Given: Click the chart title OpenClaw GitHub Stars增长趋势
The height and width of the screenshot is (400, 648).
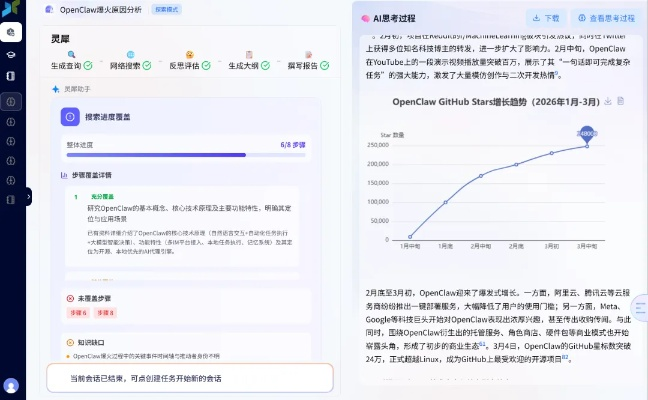Looking at the screenshot, I should 496,102.
